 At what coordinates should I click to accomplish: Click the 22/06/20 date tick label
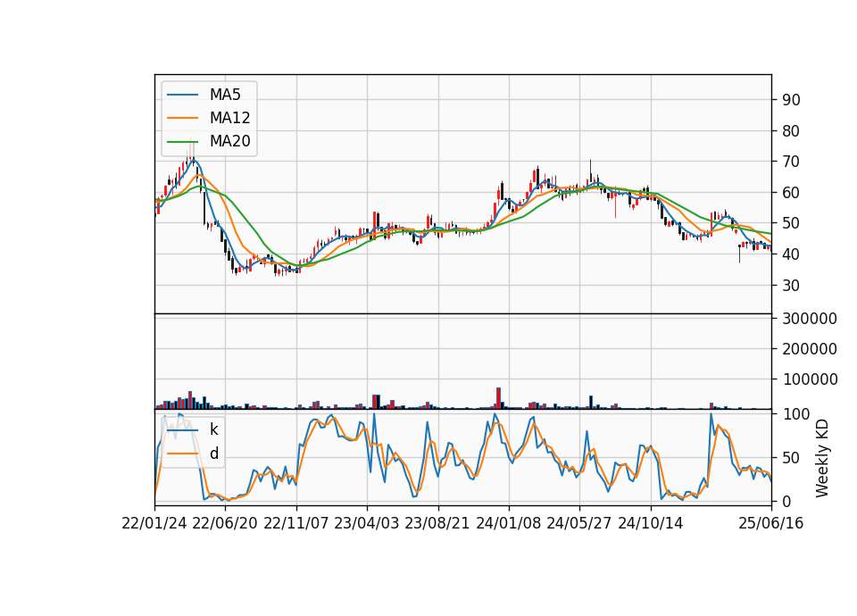pyautogui.click(x=225, y=523)
